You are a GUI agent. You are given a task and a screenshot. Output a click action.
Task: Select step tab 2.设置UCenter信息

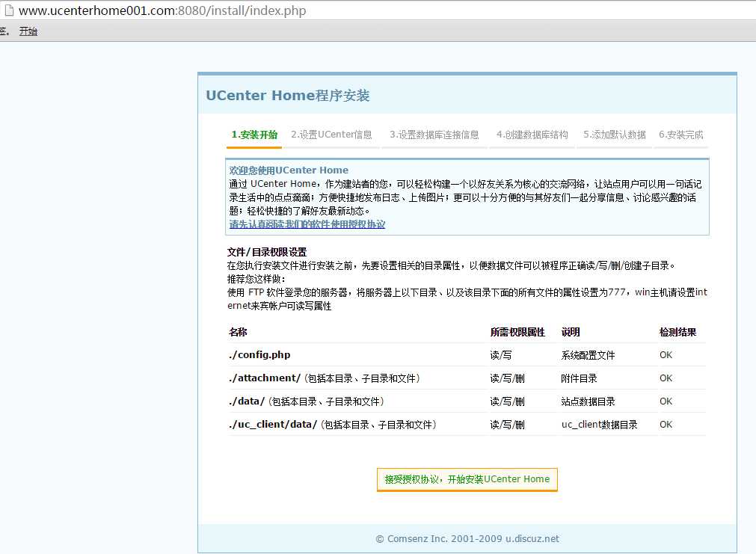[332, 135]
